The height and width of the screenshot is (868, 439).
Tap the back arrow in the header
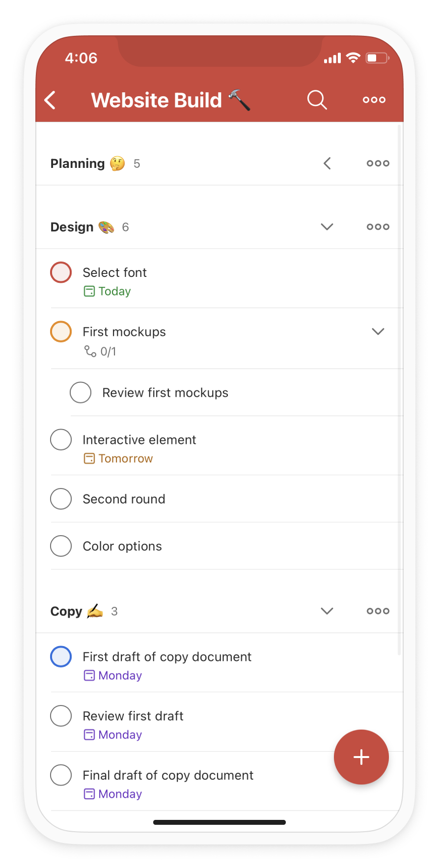tap(50, 100)
